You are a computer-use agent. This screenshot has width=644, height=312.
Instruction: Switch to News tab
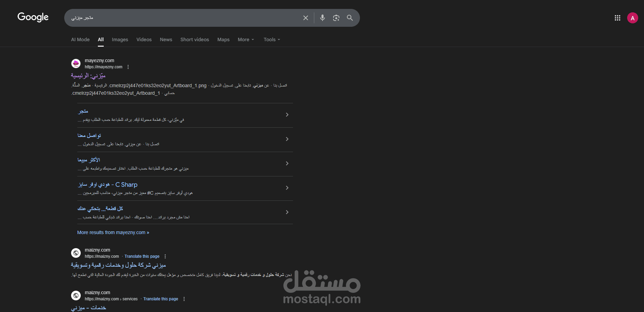[166, 39]
